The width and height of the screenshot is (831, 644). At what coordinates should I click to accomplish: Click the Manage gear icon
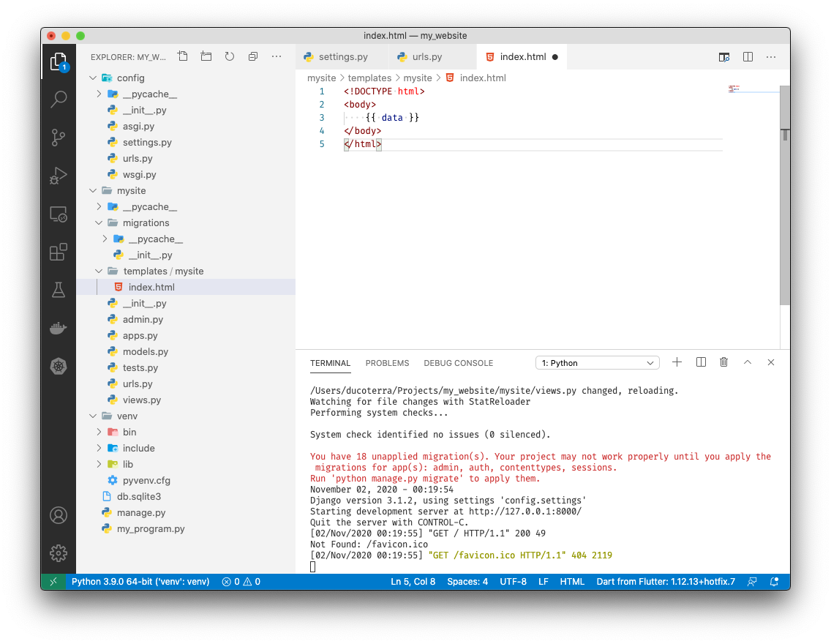click(59, 553)
